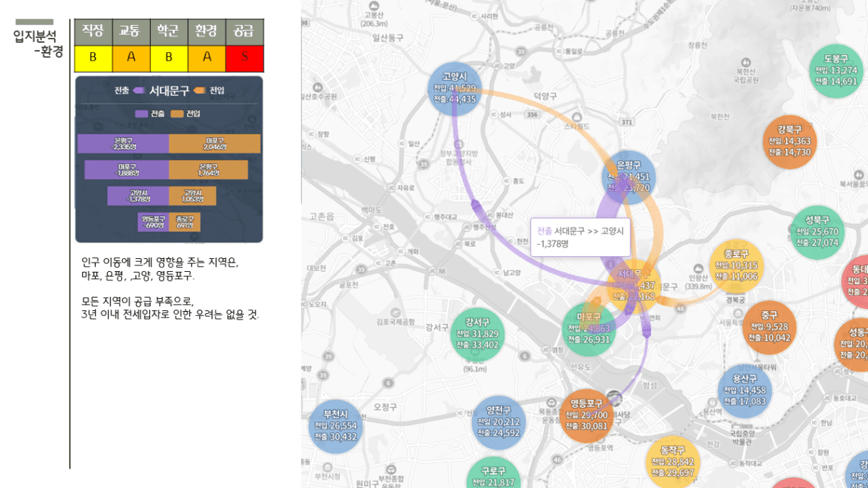Screen dimensions: 868x488
Task: Click the orange 마포구 2,046명 bar
Action: [215, 143]
